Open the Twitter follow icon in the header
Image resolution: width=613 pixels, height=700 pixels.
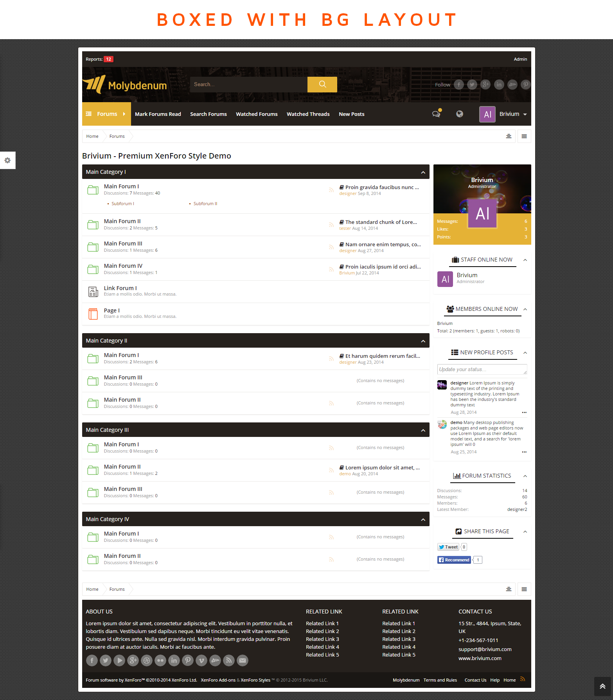pyautogui.click(x=472, y=85)
